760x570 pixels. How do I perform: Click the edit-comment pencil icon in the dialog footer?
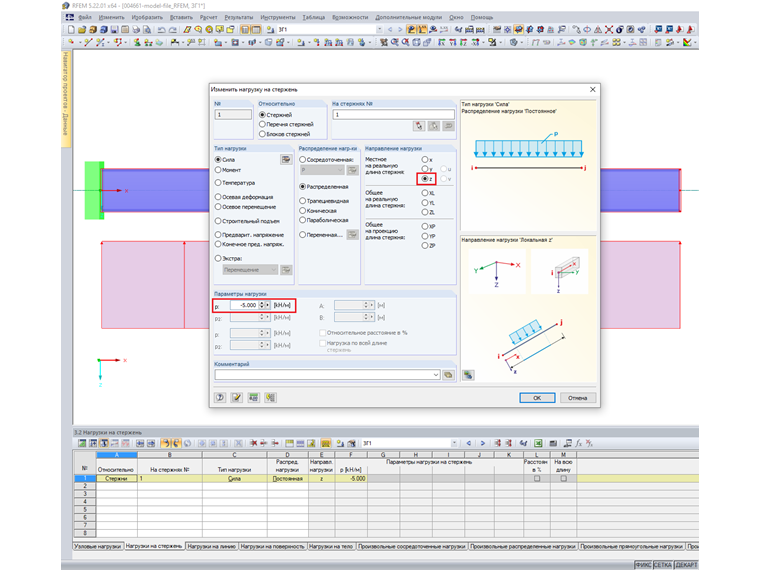[237, 397]
